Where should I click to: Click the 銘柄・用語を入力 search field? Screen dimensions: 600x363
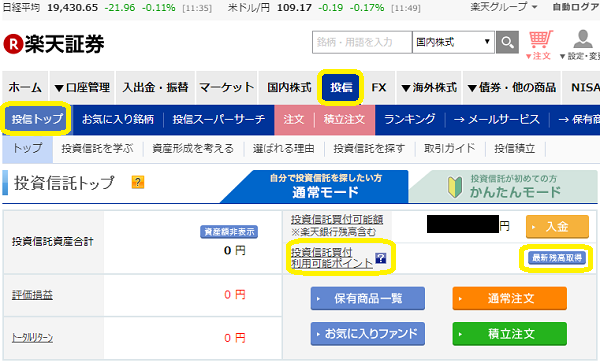(362, 42)
